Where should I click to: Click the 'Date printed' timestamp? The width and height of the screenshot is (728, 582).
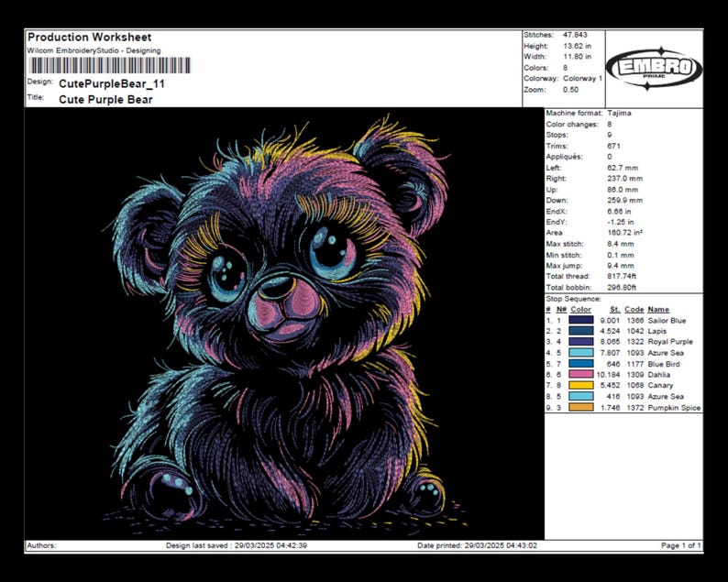pos(478,545)
